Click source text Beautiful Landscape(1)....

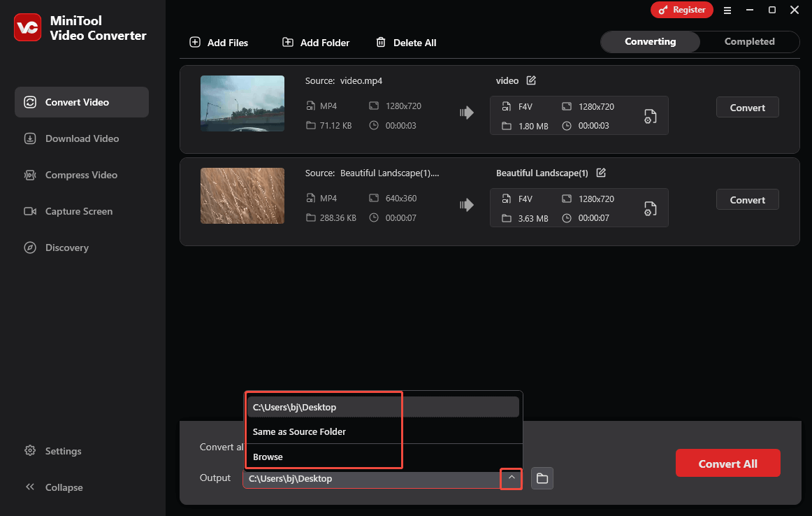click(389, 173)
